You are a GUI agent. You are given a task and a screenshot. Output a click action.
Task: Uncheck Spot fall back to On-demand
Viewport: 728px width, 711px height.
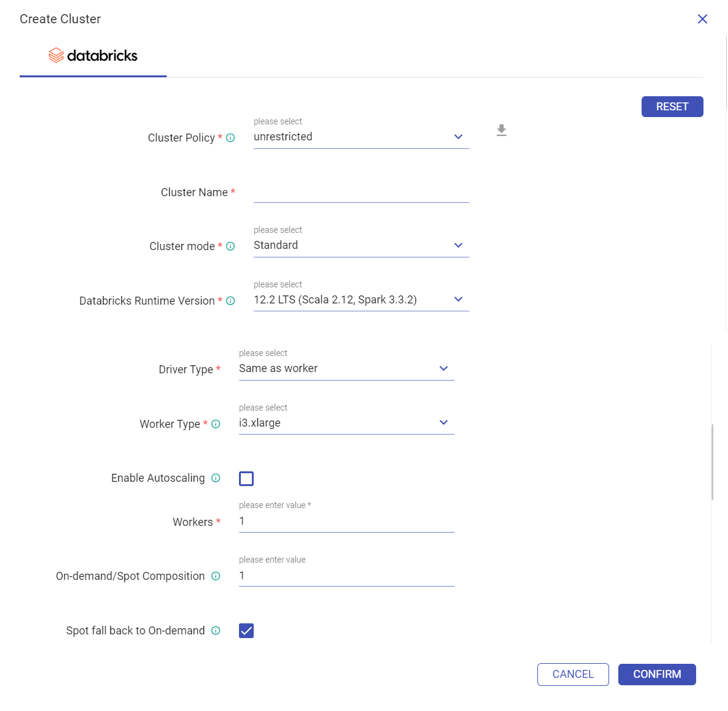246,631
